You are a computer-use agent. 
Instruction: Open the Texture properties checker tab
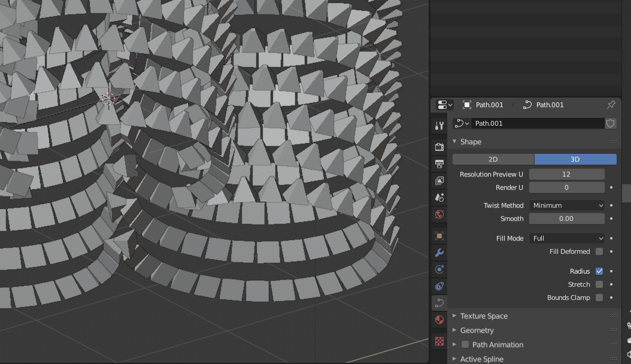click(439, 341)
